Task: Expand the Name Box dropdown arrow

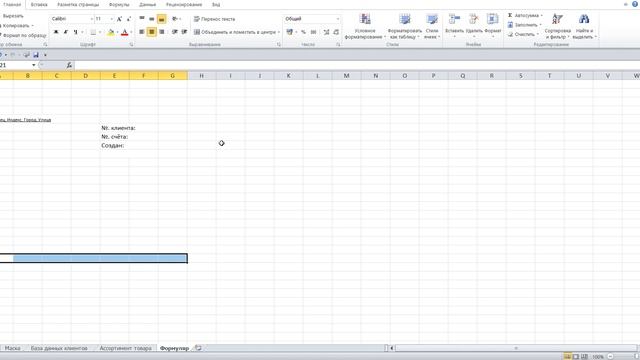Action: tap(33, 65)
